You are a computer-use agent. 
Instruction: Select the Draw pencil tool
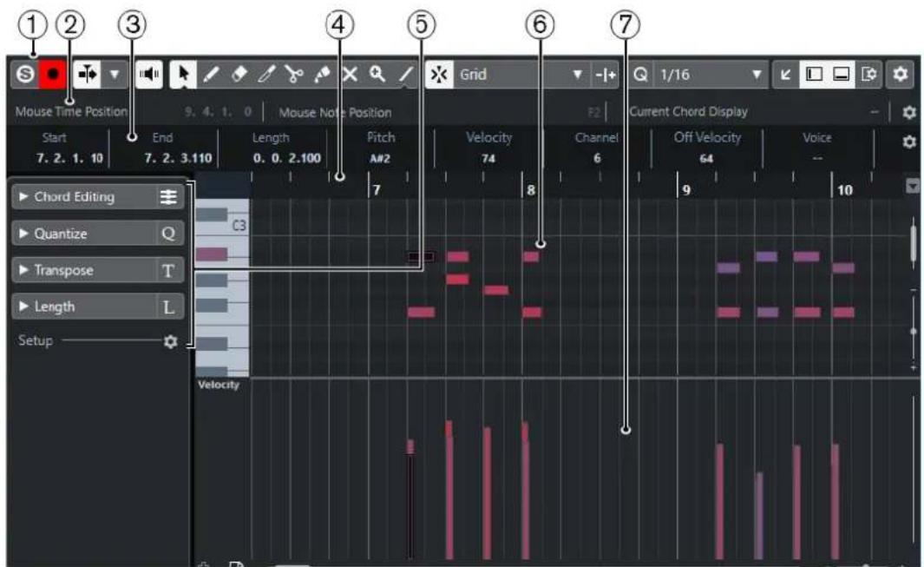(211, 75)
